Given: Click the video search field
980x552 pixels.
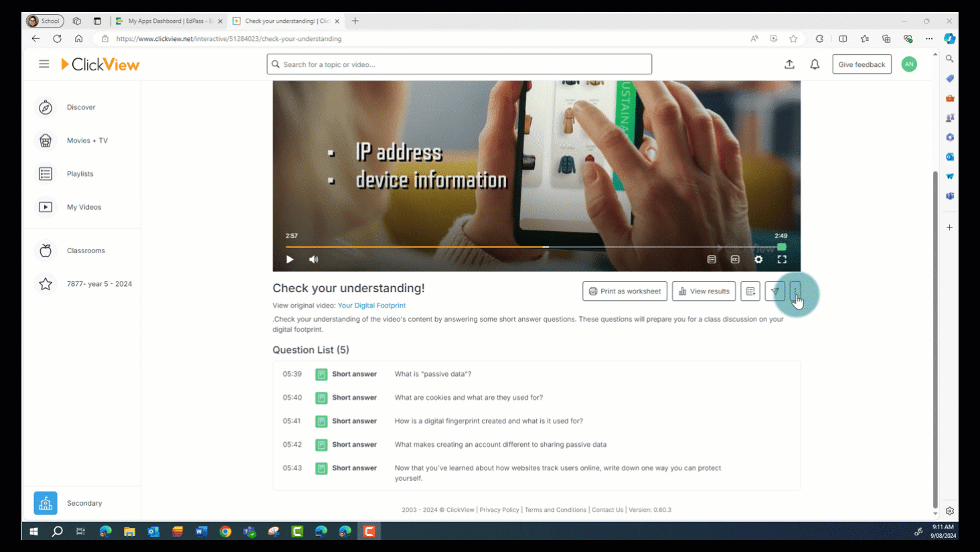Looking at the screenshot, I should (x=459, y=64).
